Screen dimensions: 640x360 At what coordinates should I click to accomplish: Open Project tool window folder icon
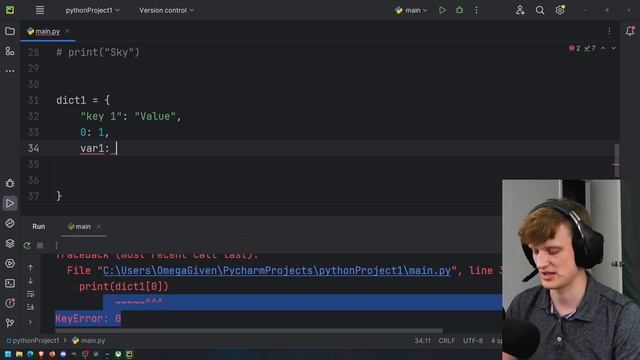10,31
